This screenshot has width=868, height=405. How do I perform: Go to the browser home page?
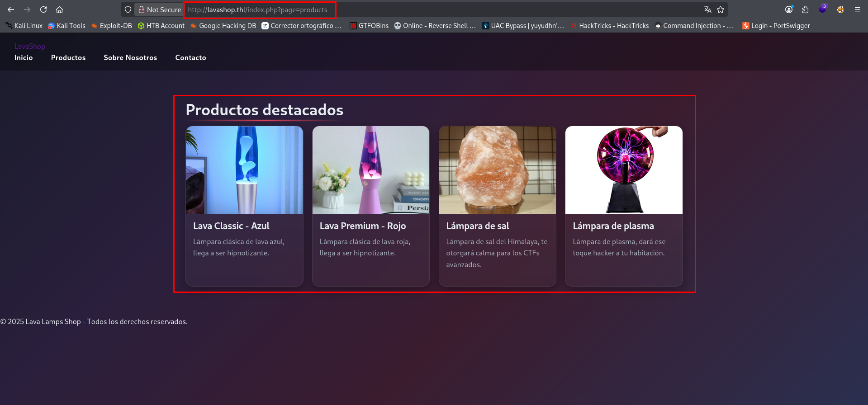pos(59,9)
